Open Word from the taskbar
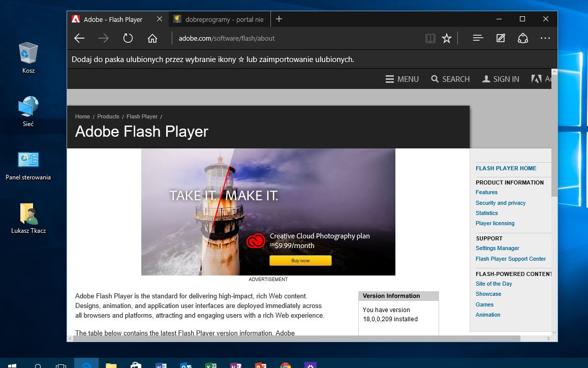Image resolution: width=588 pixels, height=368 pixels. 161,365
